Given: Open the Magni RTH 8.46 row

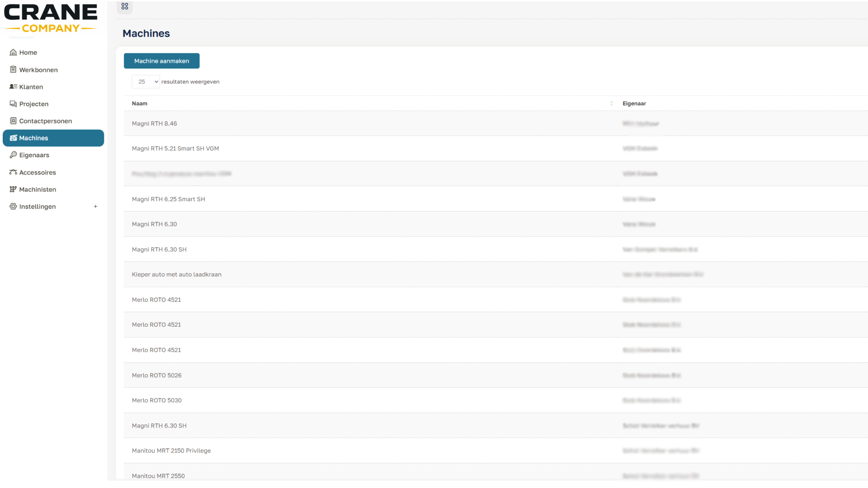Looking at the screenshot, I should tap(155, 124).
